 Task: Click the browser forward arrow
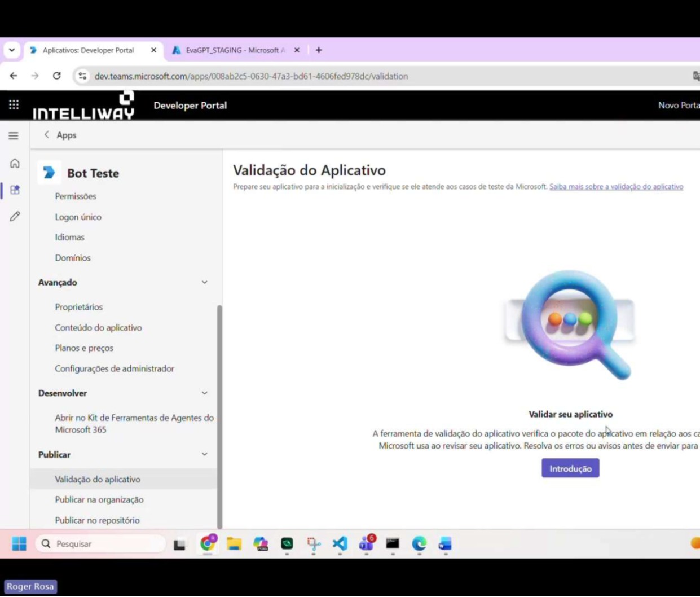35,76
